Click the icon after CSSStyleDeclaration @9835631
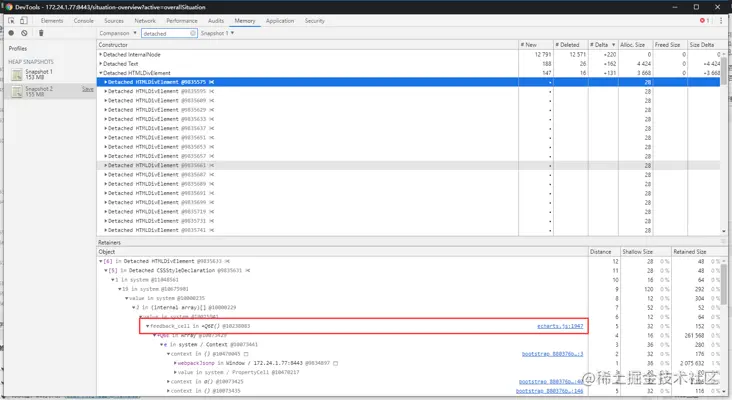 pyautogui.click(x=247, y=270)
